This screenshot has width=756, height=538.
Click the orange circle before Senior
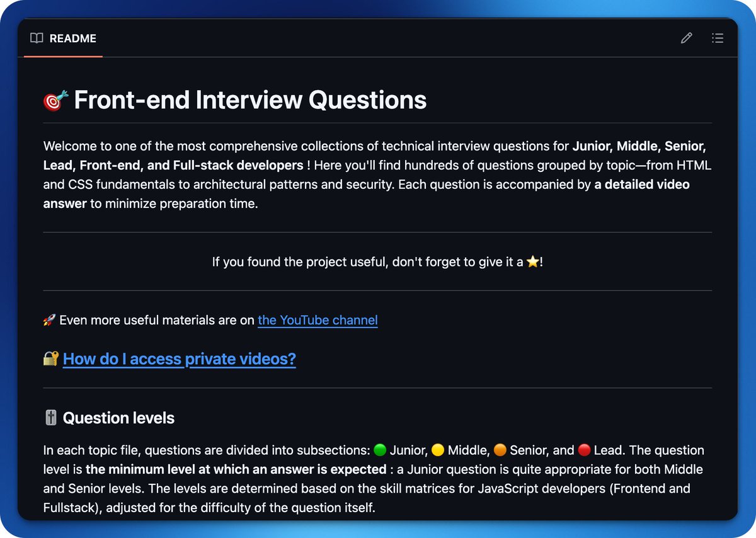coord(500,450)
